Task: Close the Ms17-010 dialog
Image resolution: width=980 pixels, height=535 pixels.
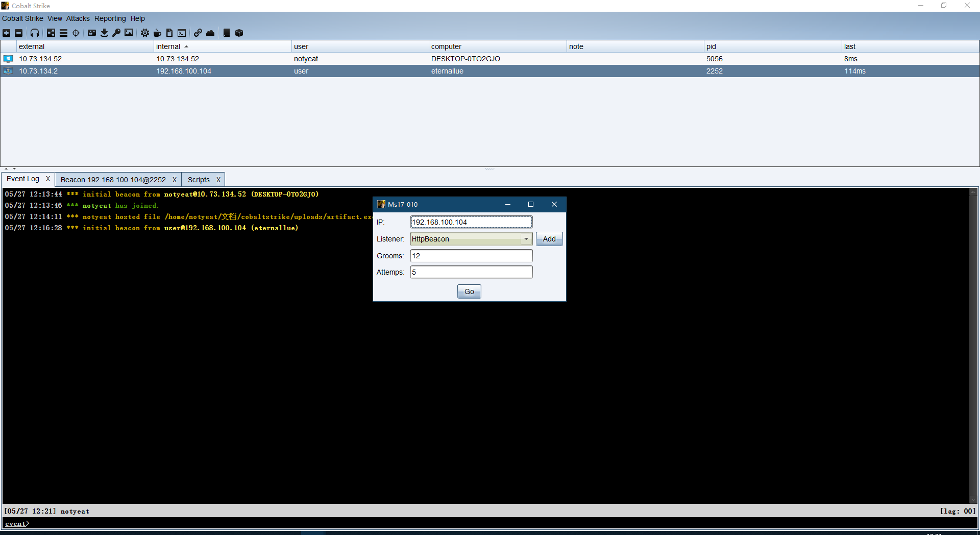Action: [x=554, y=204]
